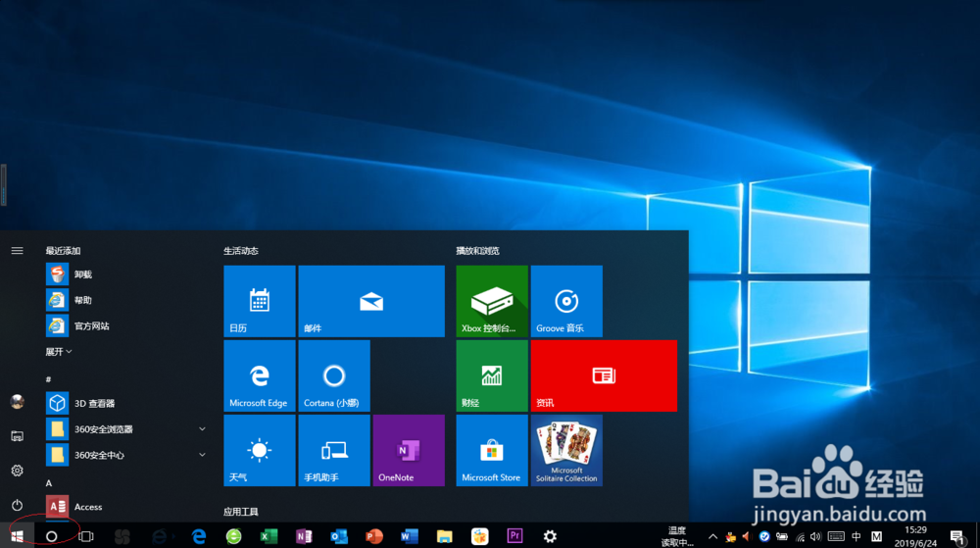Open the touch keyboard tray icon
Screen dimensions: 980x548
[x=836, y=537]
